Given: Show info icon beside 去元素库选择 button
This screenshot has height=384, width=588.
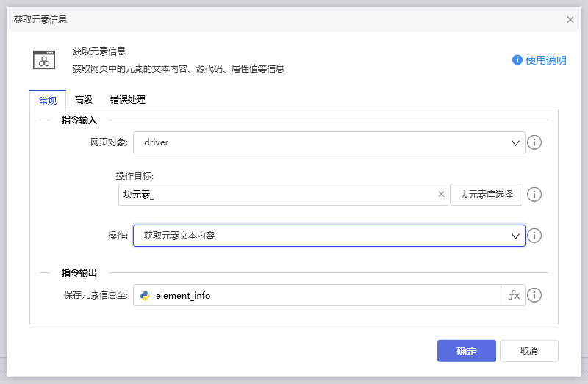Looking at the screenshot, I should click(535, 195).
